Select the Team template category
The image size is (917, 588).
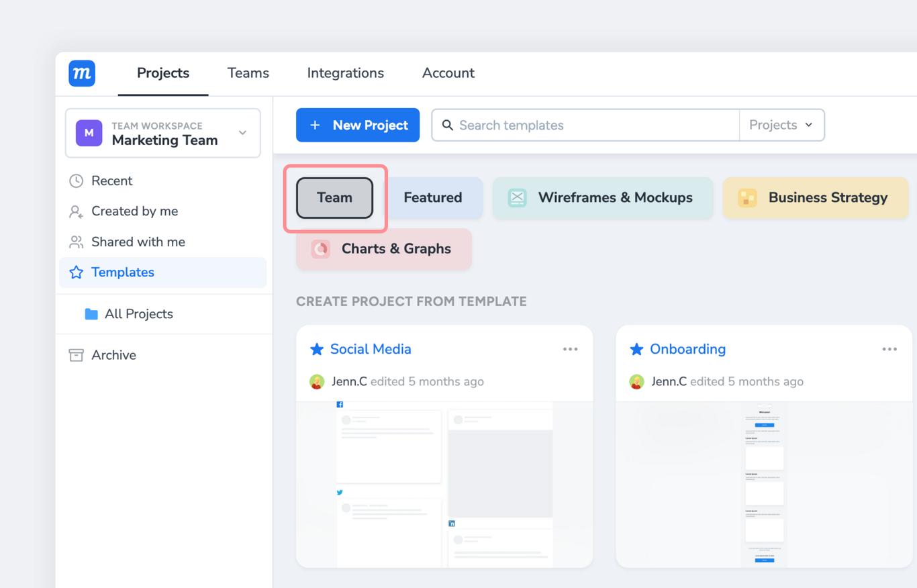pyautogui.click(x=334, y=198)
